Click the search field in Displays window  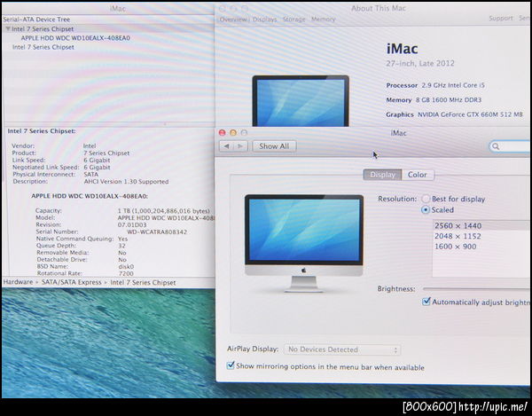[510, 146]
